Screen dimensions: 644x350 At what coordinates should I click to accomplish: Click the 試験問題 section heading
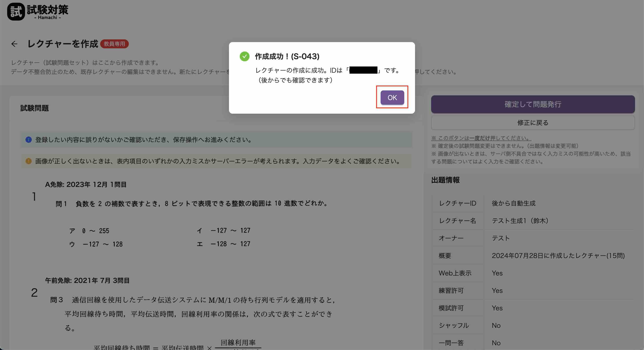pos(34,108)
